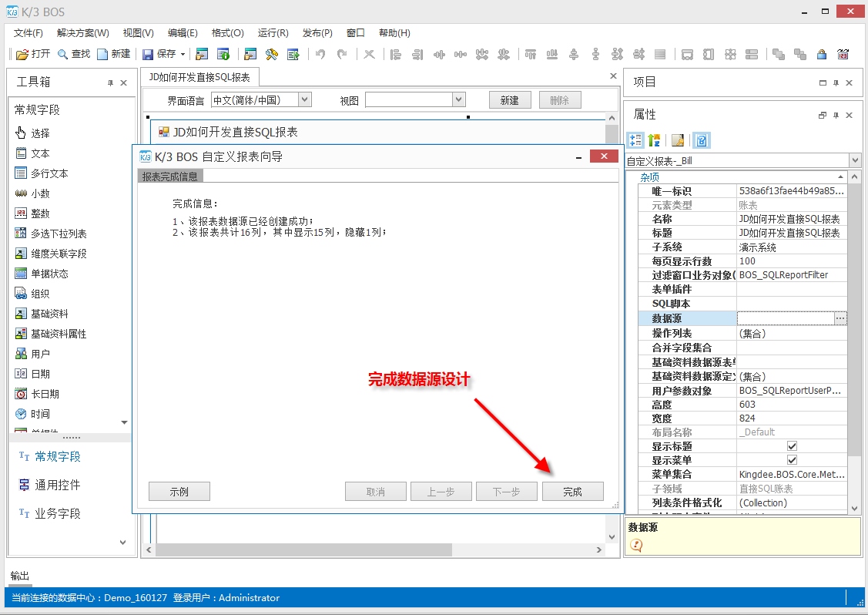The height and width of the screenshot is (615, 868).
Task: Click the delete X icon in toolbar
Action: [x=369, y=54]
